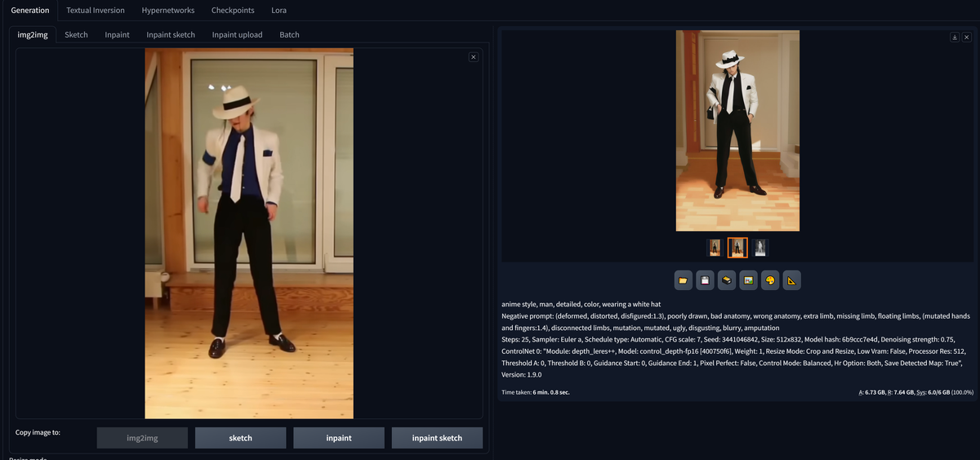
Task: Copy the image to inpaint sketch
Action: point(437,438)
